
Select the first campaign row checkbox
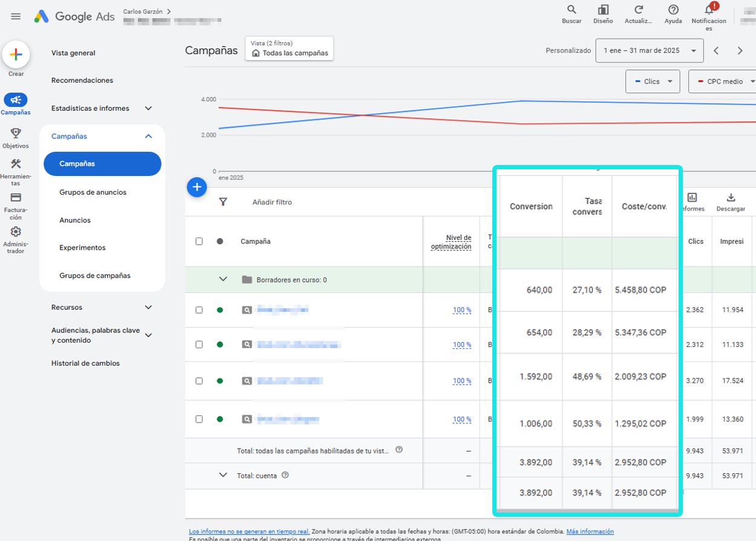point(199,309)
